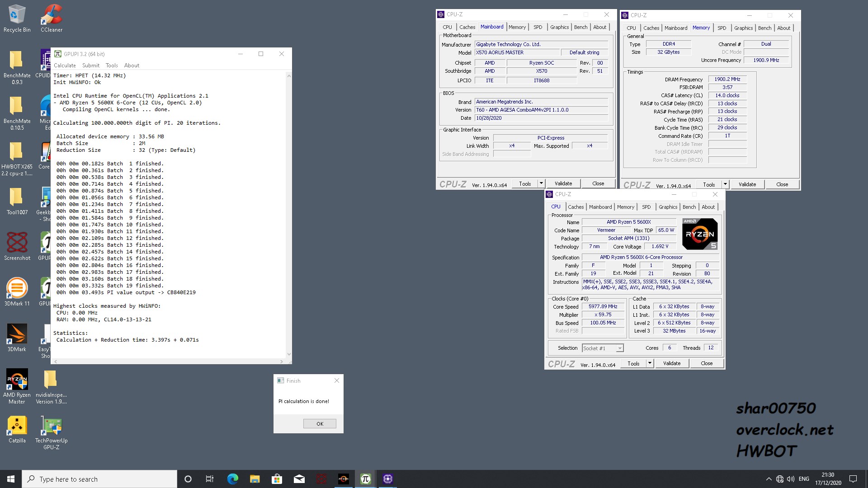Click the Windows Start button

[11, 479]
